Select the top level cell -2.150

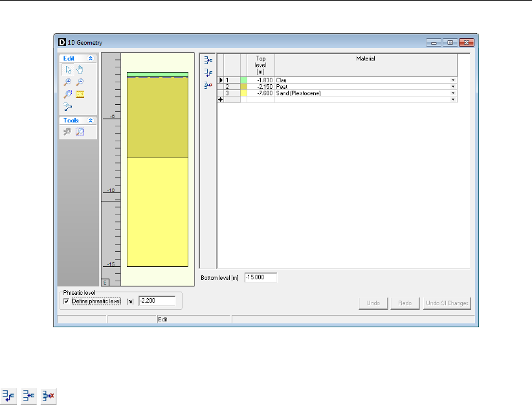point(261,87)
